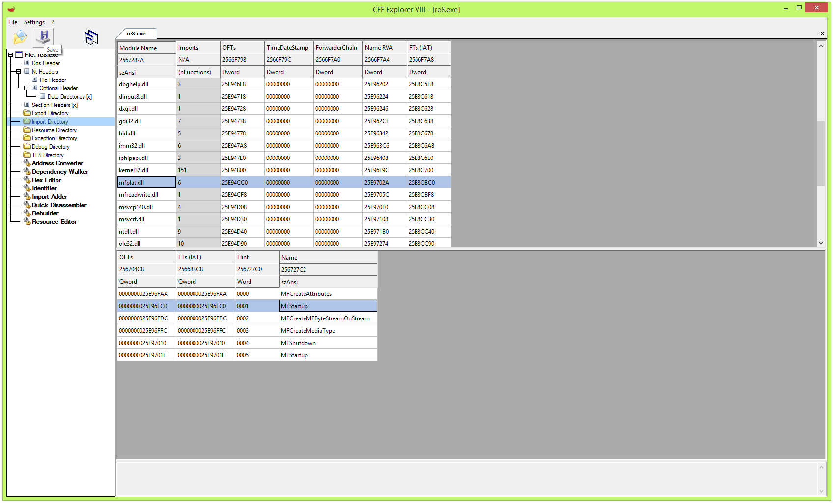Click the Import Adder tool icon
This screenshot has width=833, height=504.
[x=27, y=196]
